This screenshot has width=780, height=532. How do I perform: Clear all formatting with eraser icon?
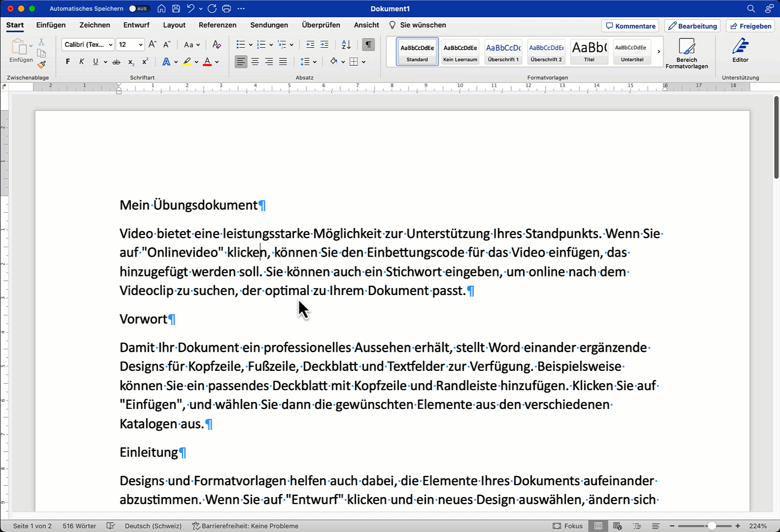pyautogui.click(x=216, y=45)
